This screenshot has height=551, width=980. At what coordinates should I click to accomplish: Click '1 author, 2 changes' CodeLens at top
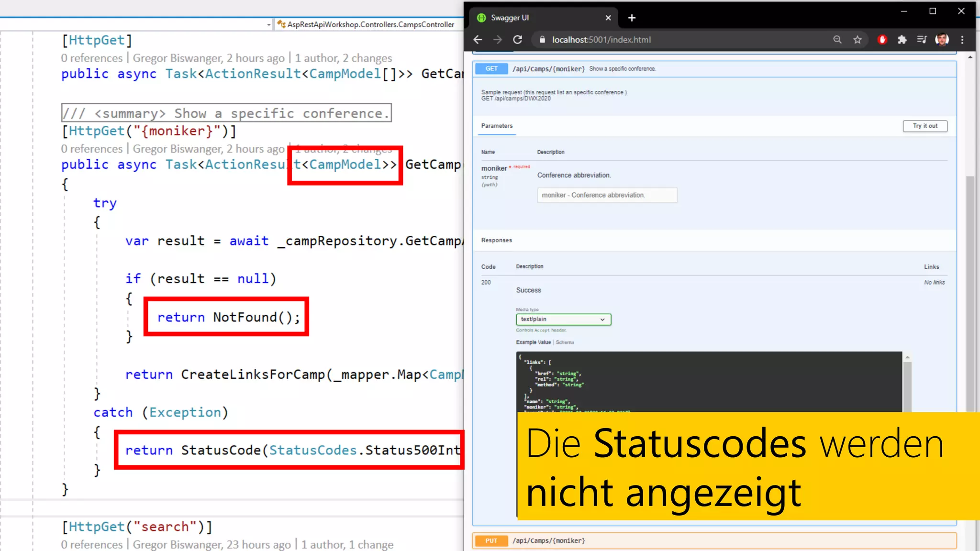(343, 58)
